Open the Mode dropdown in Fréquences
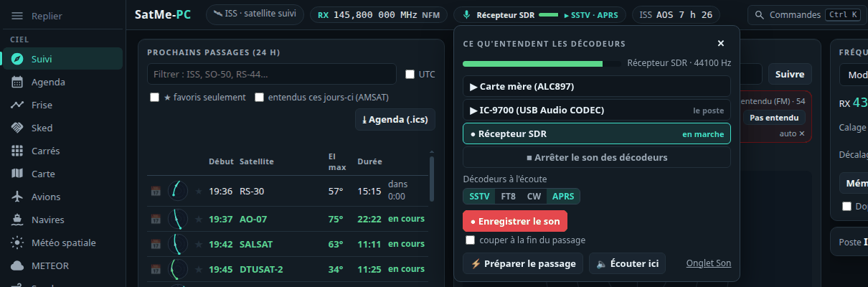Image resolution: width=868 pixels, height=287 pixels. (x=854, y=75)
